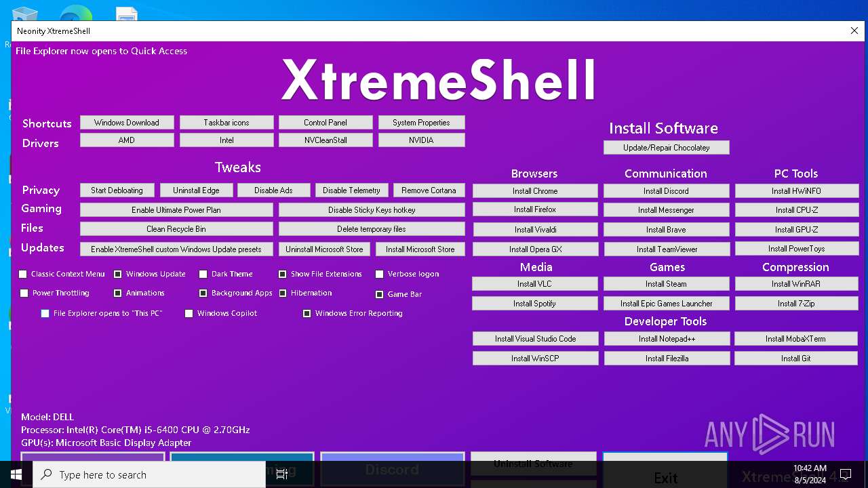Open Windows Download shortcut
This screenshot has height=488, width=868.
tap(127, 123)
